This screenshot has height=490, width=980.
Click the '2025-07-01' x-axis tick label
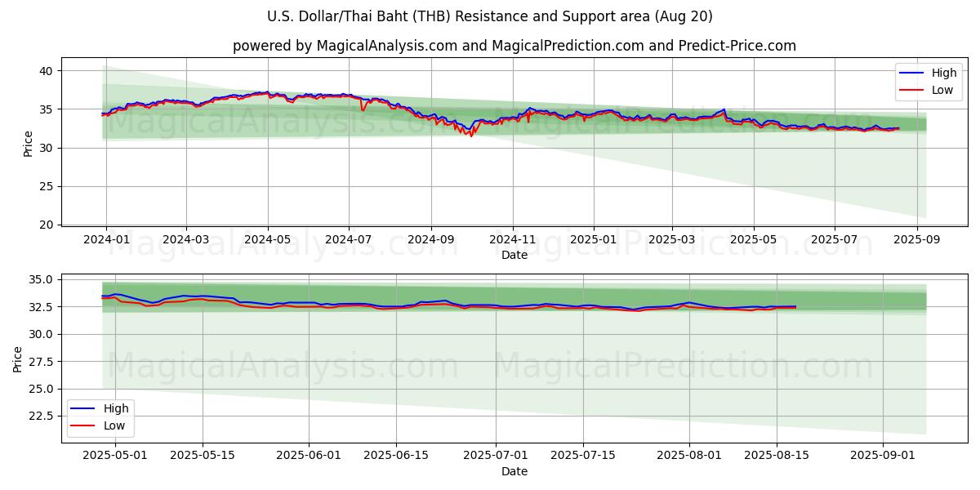pyautogui.click(x=496, y=457)
